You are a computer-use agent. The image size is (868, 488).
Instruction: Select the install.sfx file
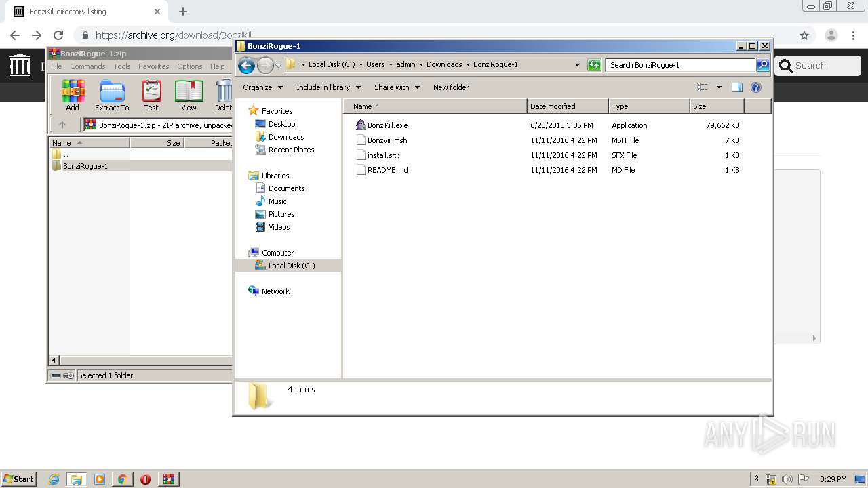[383, 155]
